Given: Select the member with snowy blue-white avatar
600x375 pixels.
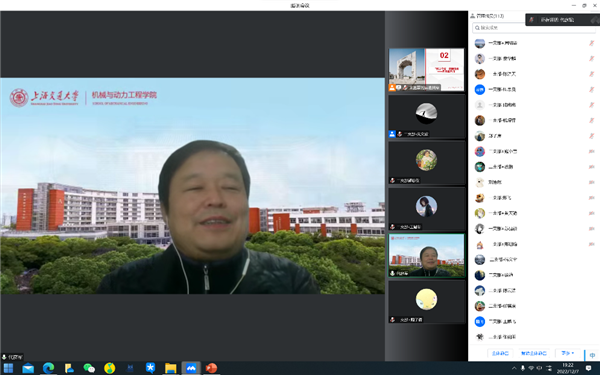Looking at the screenshot, I should tap(534, 290).
